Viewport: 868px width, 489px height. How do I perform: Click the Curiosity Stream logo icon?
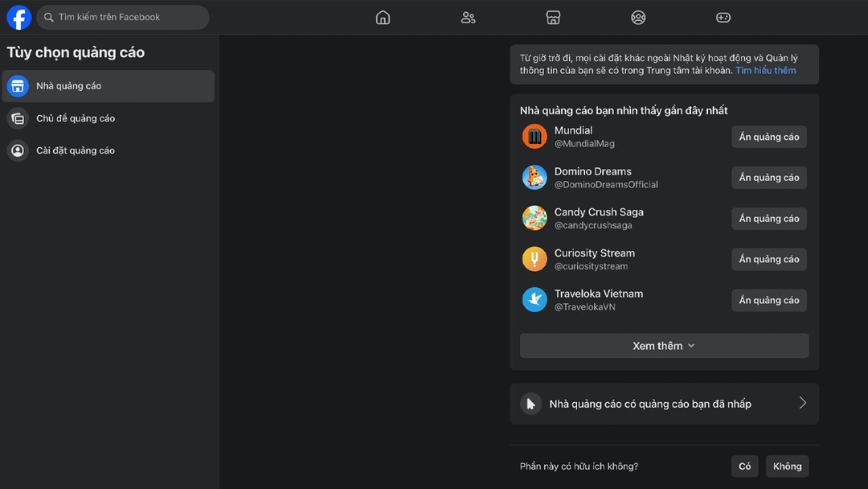tap(534, 259)
